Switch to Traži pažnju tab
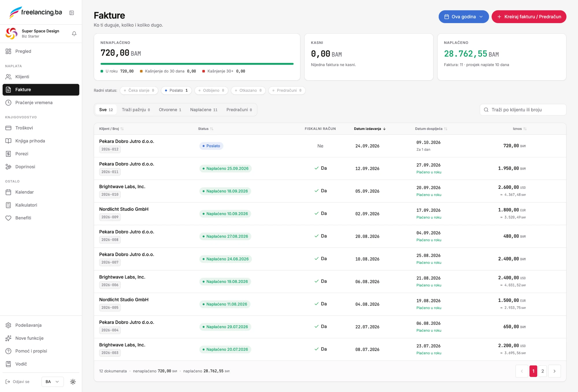 coord(136,110)
